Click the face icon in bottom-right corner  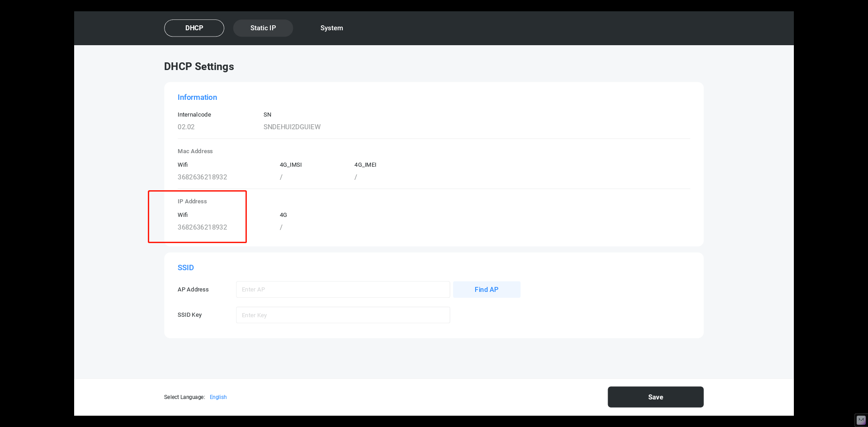pyautogui.click(x=861, y=420)
